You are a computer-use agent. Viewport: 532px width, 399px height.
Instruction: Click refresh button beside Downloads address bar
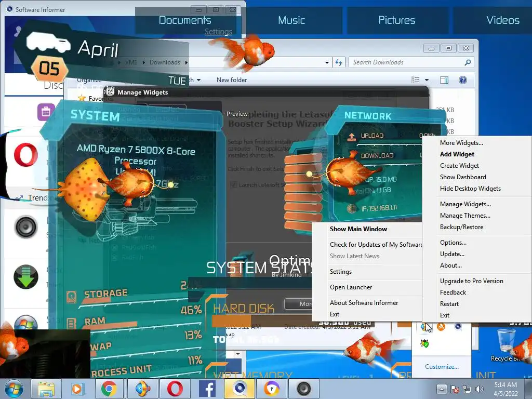(339, 62)
